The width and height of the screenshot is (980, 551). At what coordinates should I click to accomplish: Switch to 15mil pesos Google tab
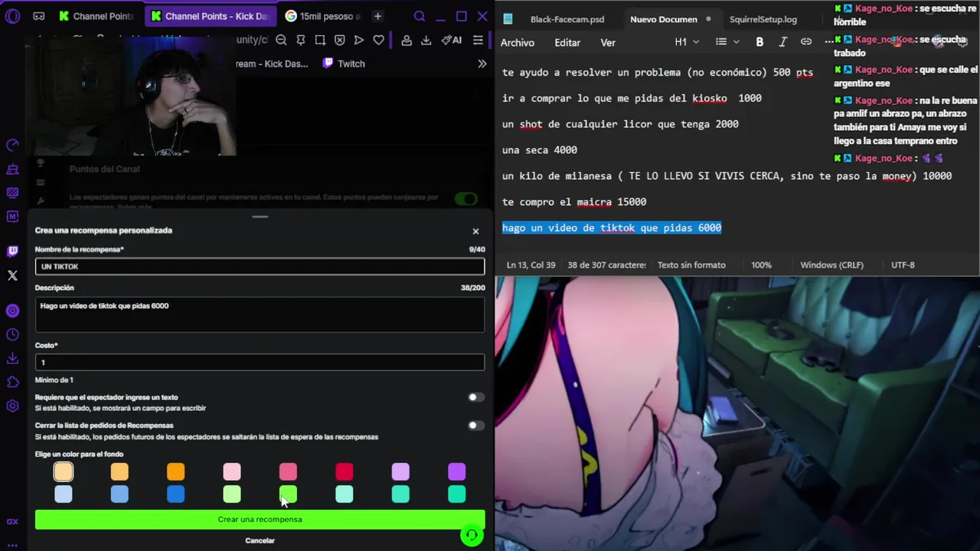click(x=322, y=16)
